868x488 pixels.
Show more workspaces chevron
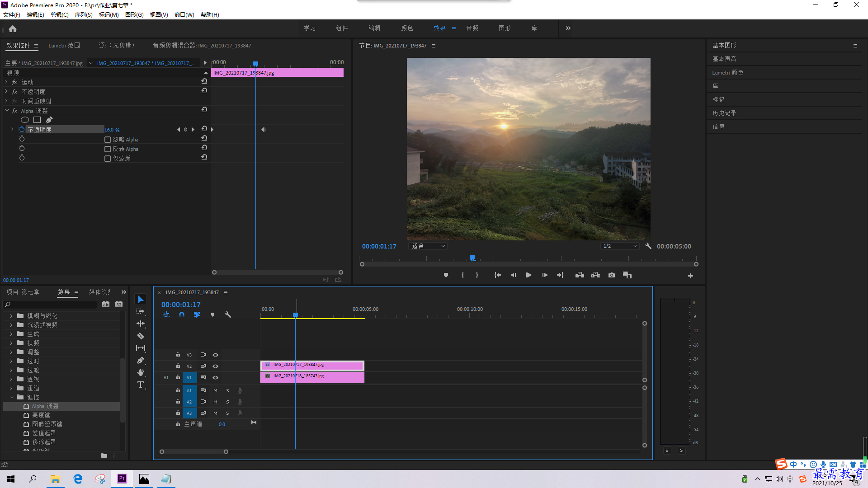point(568,28)
